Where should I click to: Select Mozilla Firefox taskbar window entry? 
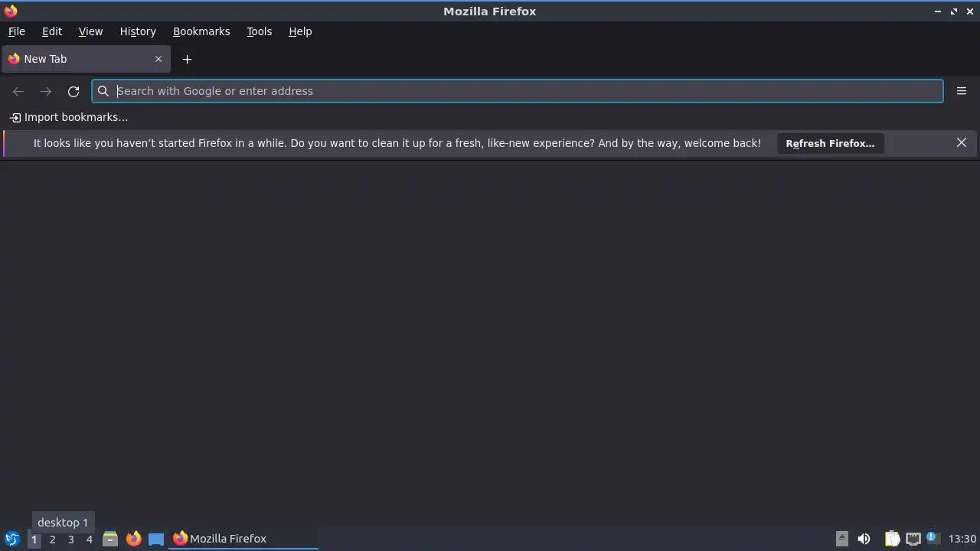[x=244, y=539]
